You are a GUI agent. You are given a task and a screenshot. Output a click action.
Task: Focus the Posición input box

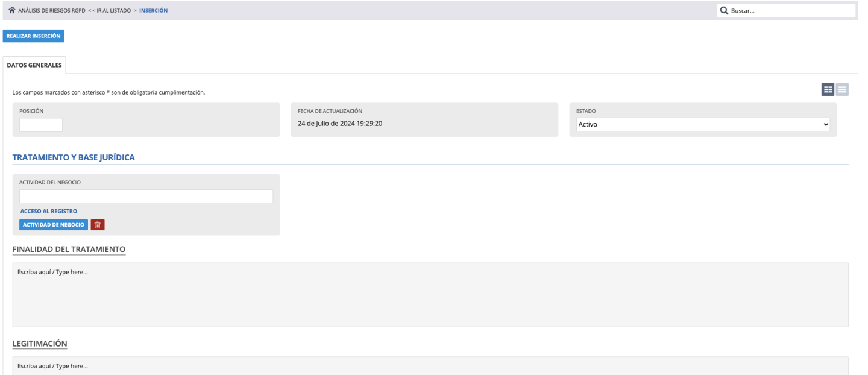41,125
